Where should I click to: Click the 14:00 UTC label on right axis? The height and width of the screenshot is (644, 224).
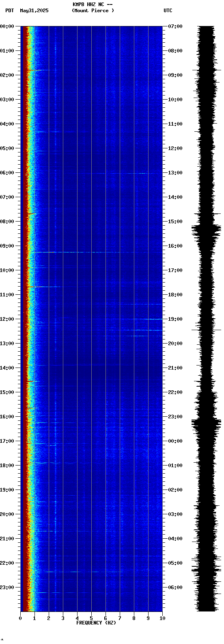(x=175, y=197)
